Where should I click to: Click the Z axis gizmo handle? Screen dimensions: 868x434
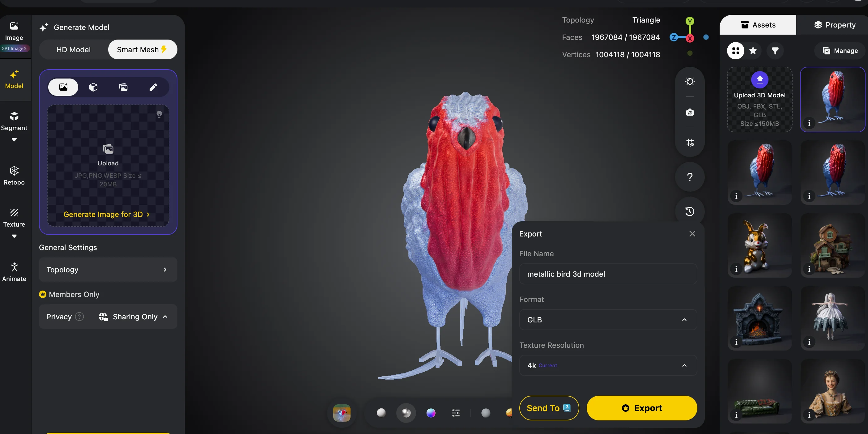pos(674,37)
